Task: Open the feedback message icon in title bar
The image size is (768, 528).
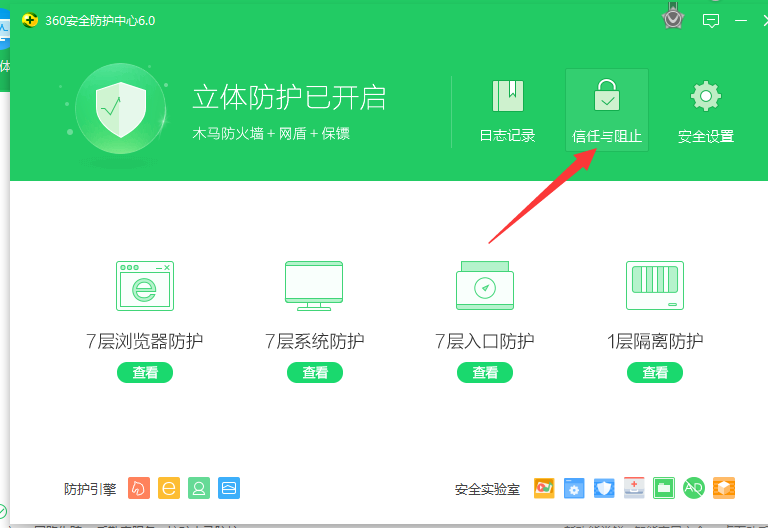Action: click(x=711, y=20)
